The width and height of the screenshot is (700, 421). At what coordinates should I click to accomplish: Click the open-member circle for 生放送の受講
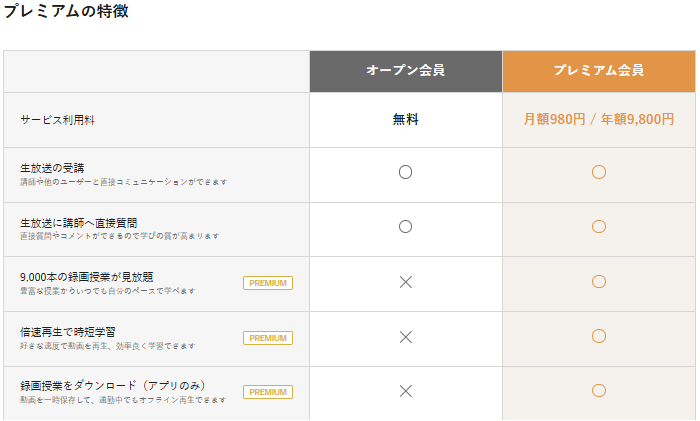(x=405, y=172)
